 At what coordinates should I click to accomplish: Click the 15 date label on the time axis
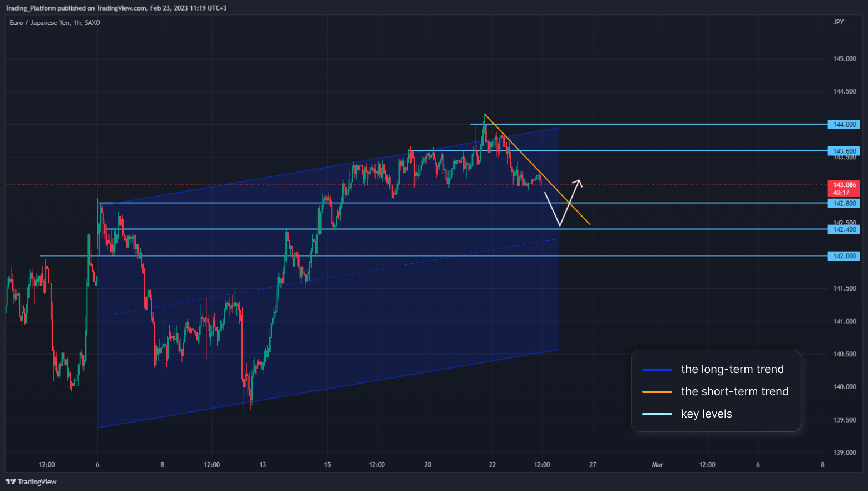(327, 464)
